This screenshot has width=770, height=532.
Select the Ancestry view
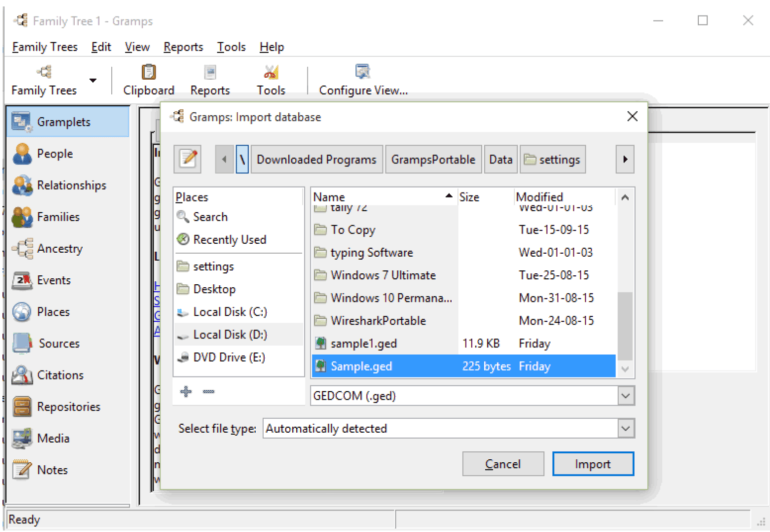[60, 248]
